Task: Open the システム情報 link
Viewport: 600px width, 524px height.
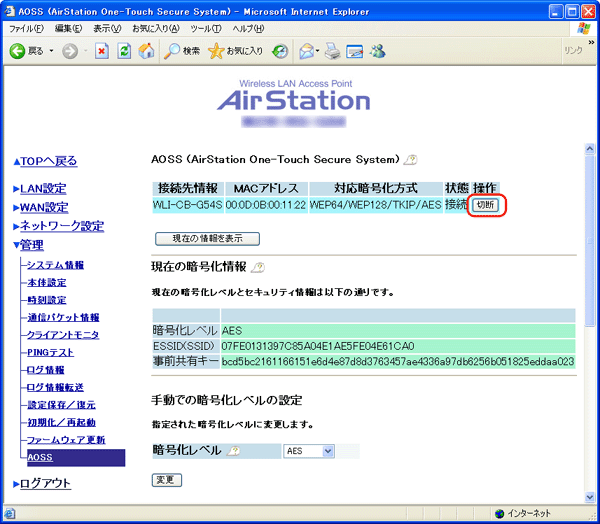Action: (55, 265)
